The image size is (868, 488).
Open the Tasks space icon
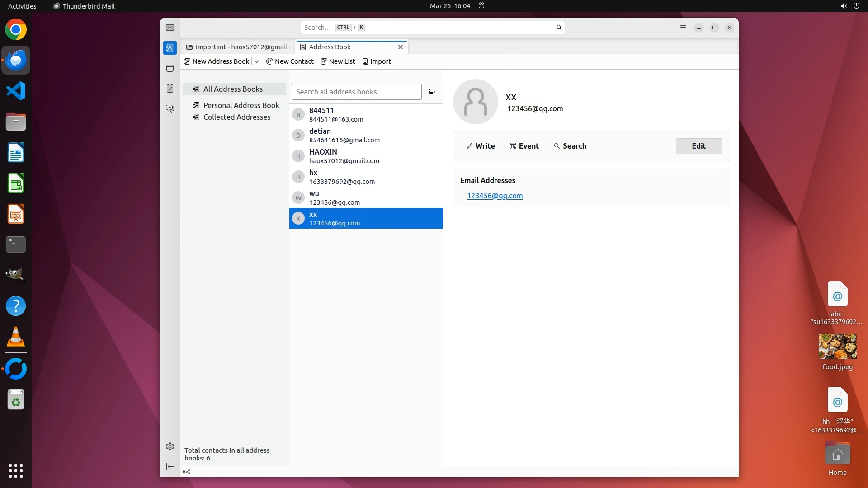pyautogui.click(x=170, y=89)
